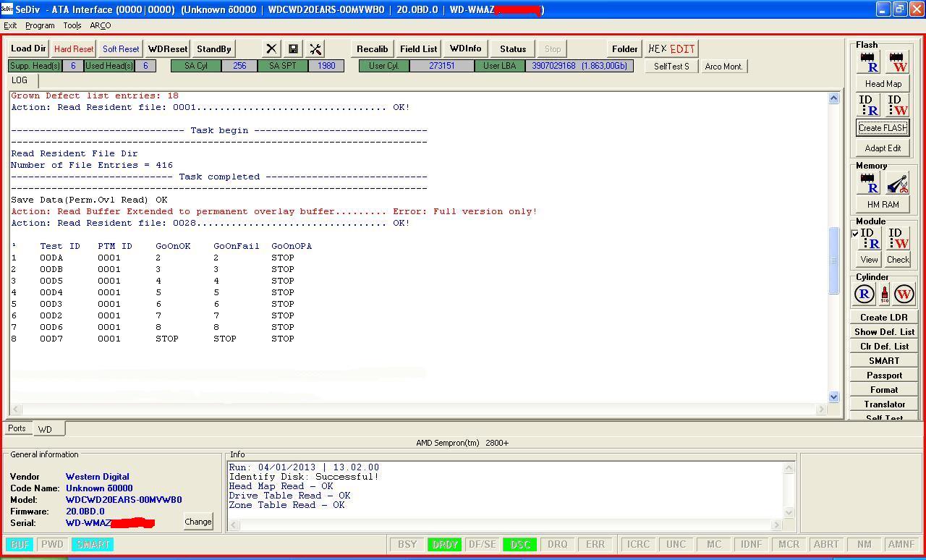Click the X cancel icon in toolbar
Screen dimensions: 926x560
pyautogui.click(x=271, y=49)
